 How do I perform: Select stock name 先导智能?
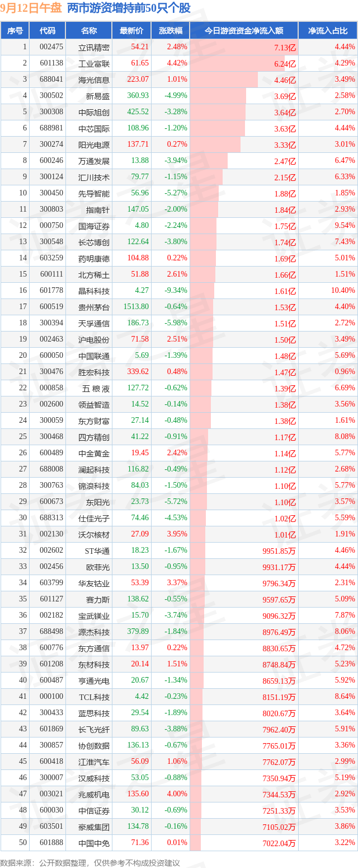coord(94,194)
